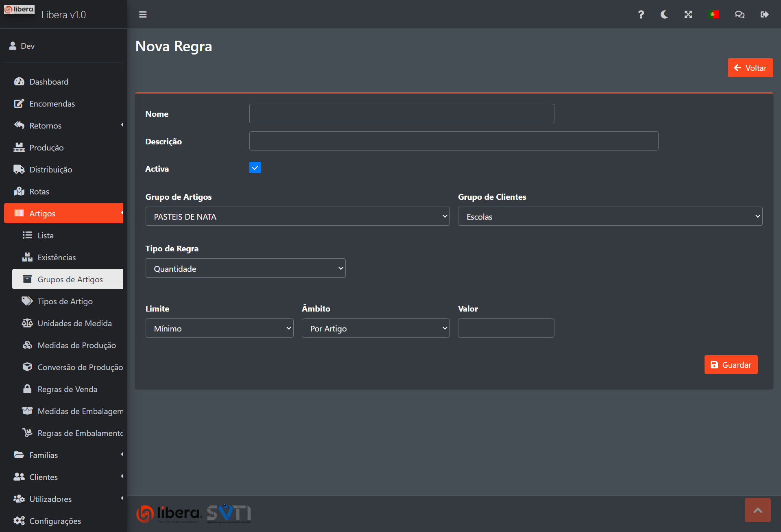Click the fullscreen expand icon
Screen dimensions: 781x532
[688, 15]
